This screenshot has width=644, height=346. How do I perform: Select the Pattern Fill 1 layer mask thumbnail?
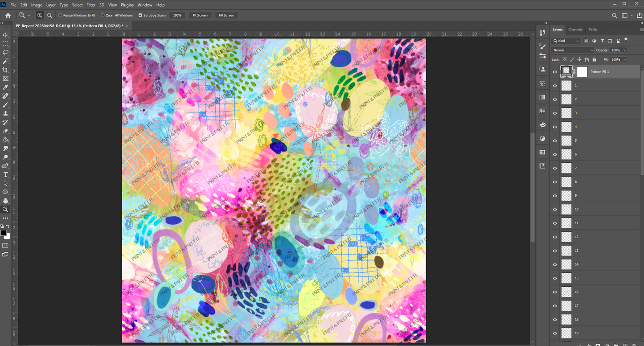tap(582, 71)
